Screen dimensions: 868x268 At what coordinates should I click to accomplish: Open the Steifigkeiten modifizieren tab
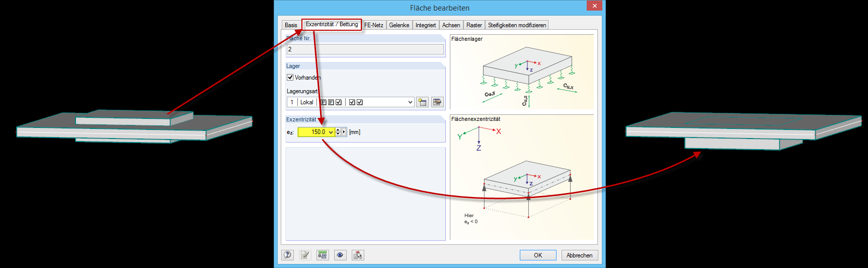[x=517, y=25]
